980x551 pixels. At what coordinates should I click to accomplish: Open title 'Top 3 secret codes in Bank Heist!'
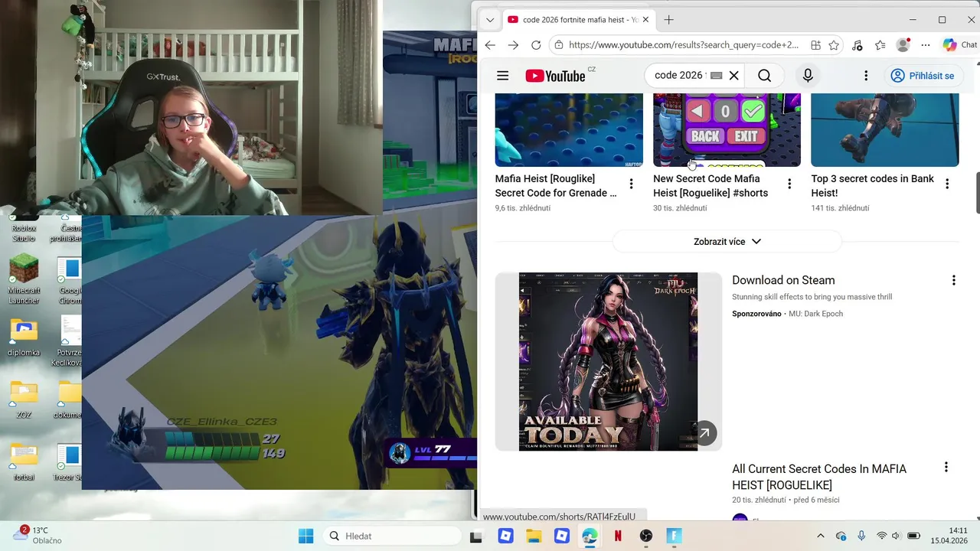coord(873,186)
